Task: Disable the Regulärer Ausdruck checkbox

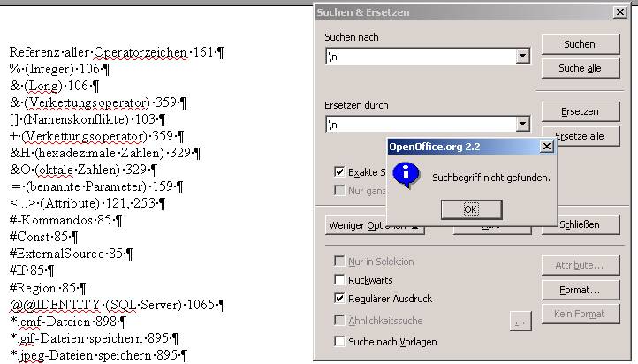Action: coord(339,298)
